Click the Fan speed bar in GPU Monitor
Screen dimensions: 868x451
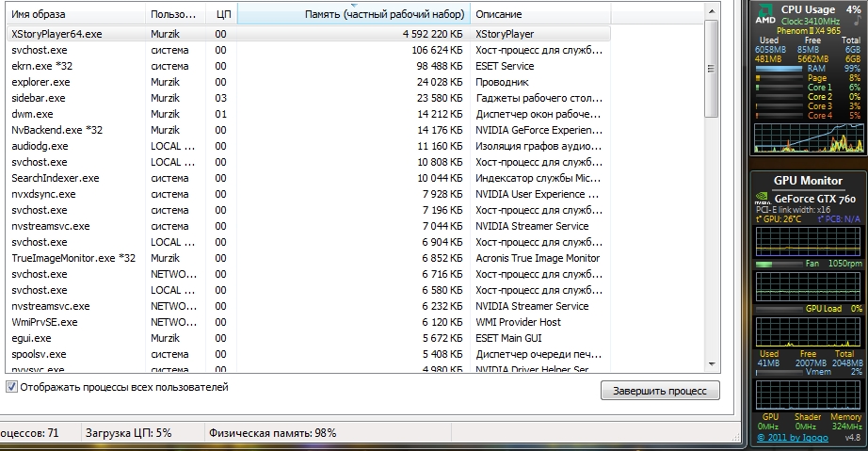coord(778,264)
